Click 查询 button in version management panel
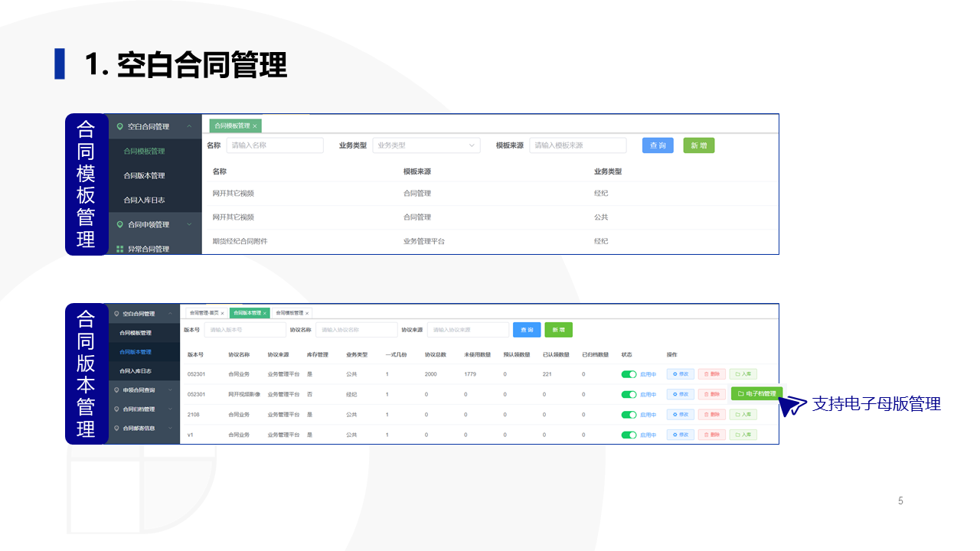980x551 pixels. (x=527, y=330)
